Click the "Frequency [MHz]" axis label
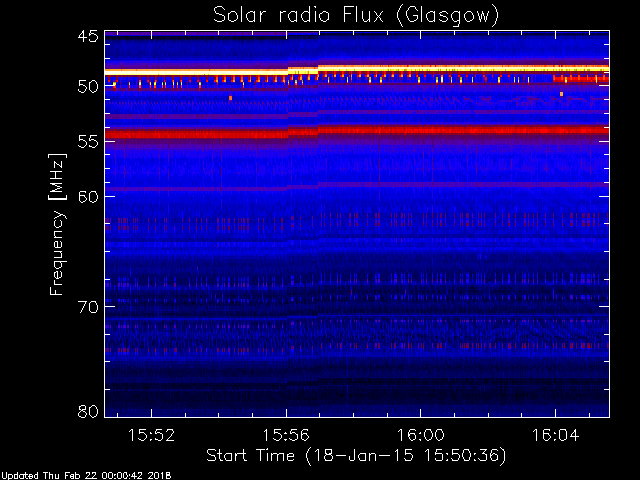 click(57, 224)
